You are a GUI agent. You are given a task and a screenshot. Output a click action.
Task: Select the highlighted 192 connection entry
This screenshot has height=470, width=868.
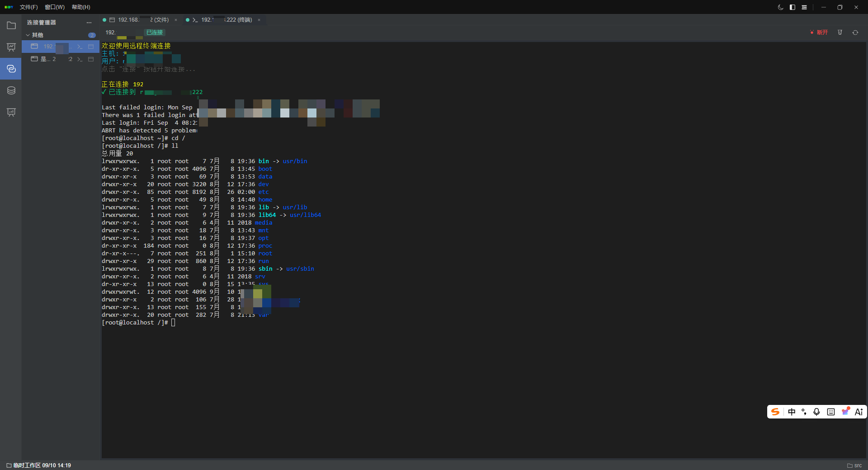click(x=61, y=47)
